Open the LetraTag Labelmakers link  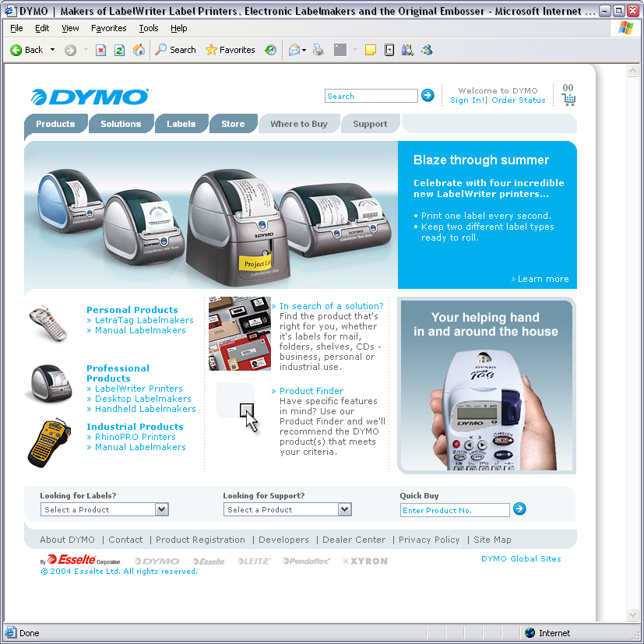tap(144, 320)
